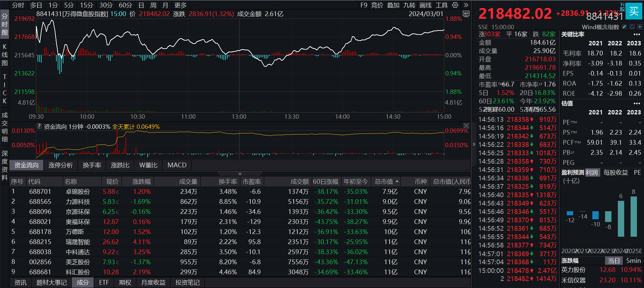Switch 涨跌幅 ranking to 5min

click(x=633, y=261)
